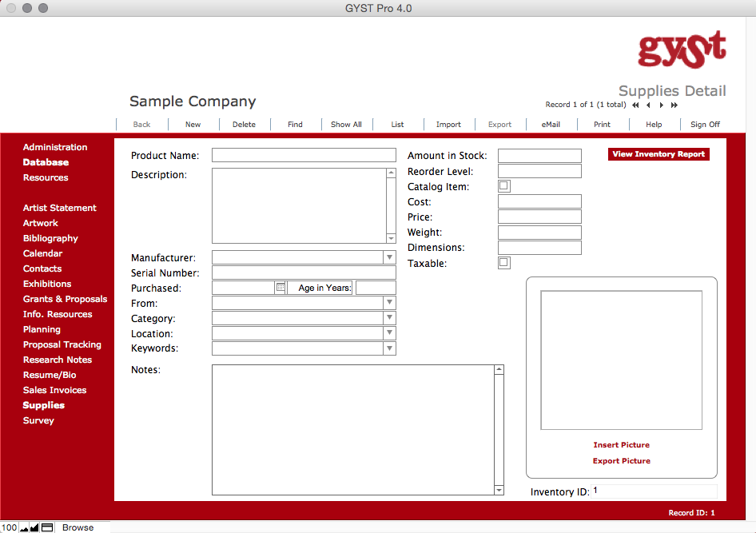Click the Product Name field
This screenshot has height=533, width=756.
[x=304, y=155]
